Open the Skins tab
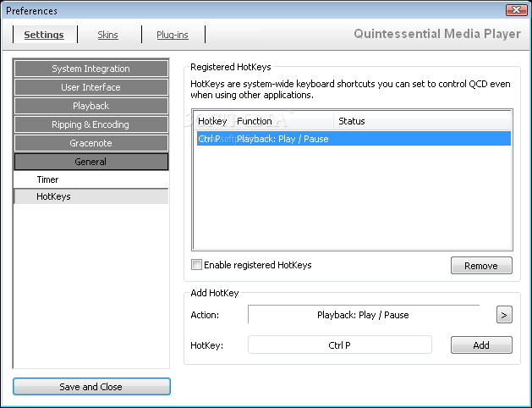 [108, 35]
